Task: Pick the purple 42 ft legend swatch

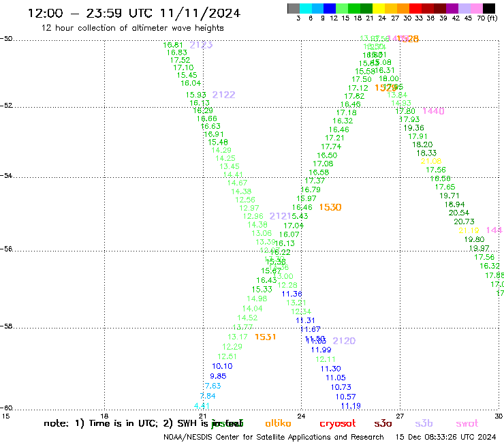Action: coord(452,8)
